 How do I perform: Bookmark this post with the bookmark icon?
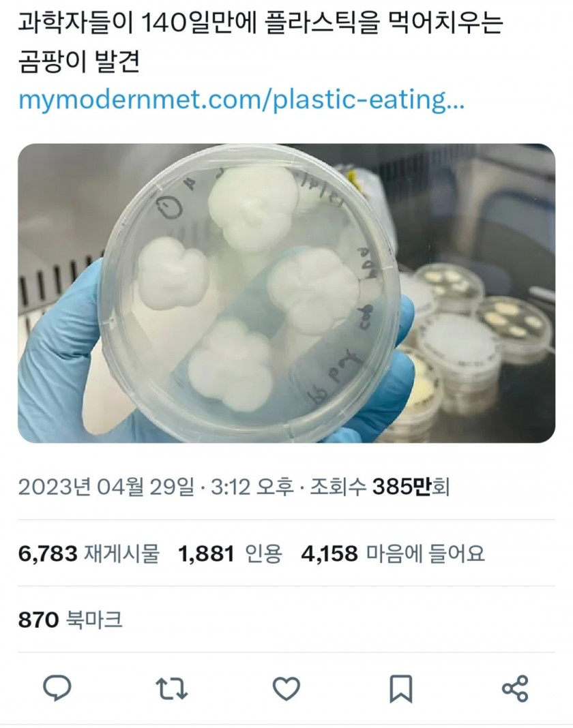(400, 688)
